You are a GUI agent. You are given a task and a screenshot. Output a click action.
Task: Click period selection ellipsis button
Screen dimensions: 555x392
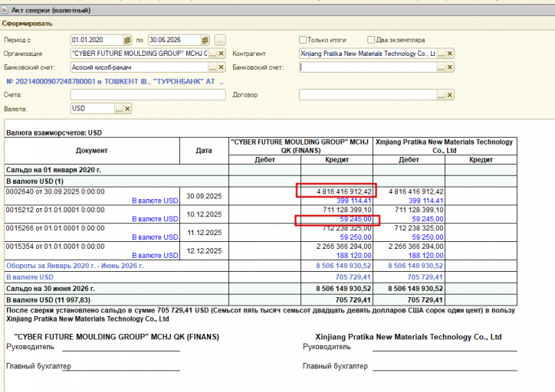tap(220, 40)
